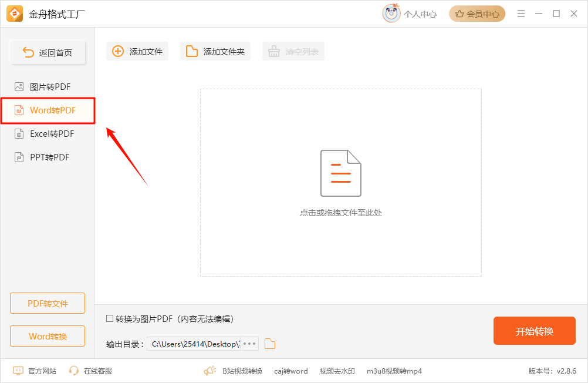Browse output directory with the ellipsis button
Viewport: 588px width, 383px height.
(249, 344)
